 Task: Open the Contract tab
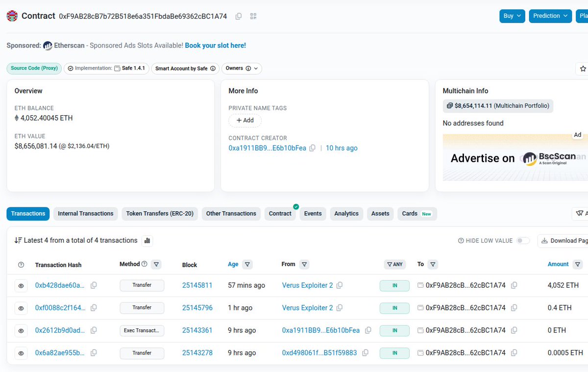coord(280,214)
